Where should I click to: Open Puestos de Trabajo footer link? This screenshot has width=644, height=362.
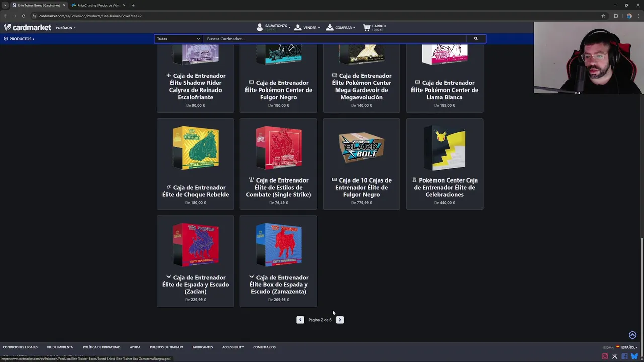point(167,347)
